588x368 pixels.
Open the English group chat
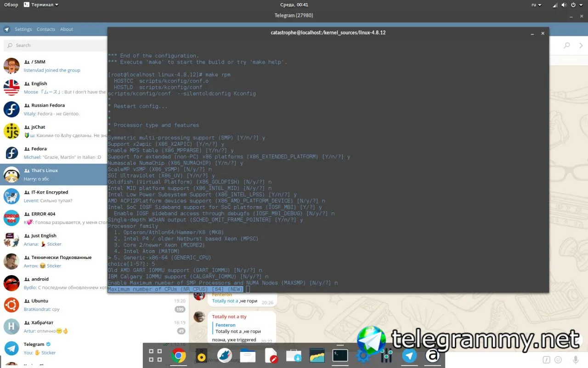coord(54,87)
